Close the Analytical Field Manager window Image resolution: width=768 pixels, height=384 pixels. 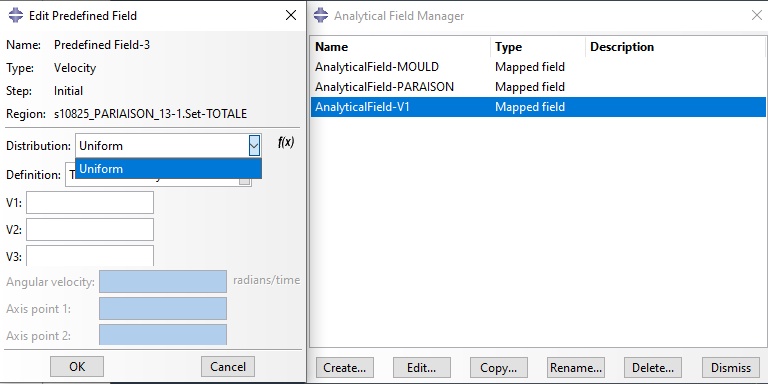[756, 15]
